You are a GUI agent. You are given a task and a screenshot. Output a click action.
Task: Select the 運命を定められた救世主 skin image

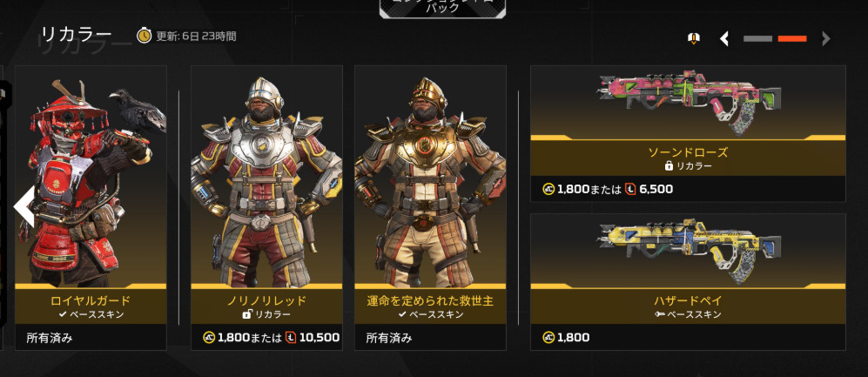click(430, 176)
